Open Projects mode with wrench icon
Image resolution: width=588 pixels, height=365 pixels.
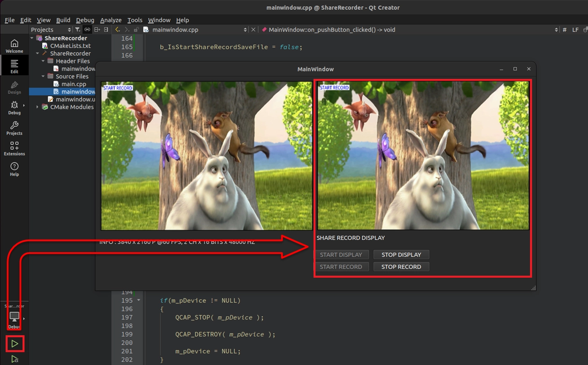pos(14,128)
